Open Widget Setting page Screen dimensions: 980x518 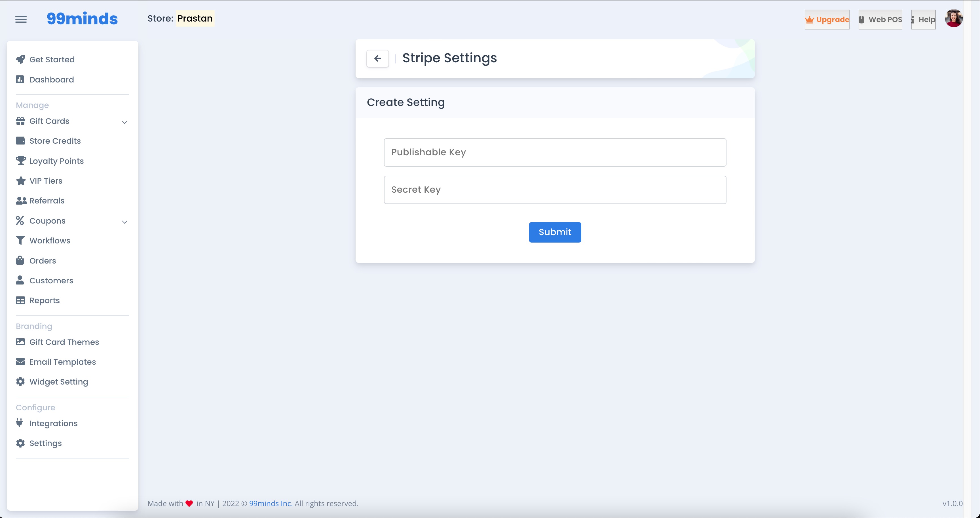point(59,382)
